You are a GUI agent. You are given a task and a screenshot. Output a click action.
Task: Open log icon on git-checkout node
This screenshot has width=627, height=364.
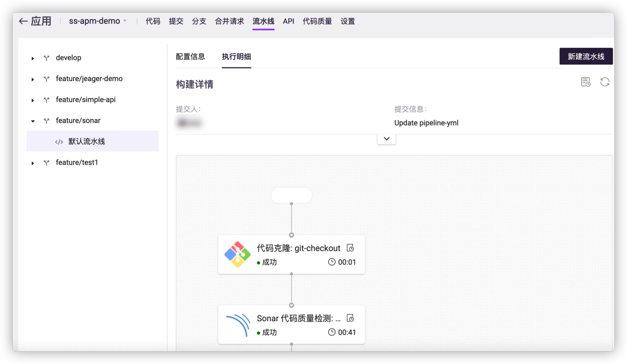350,248
